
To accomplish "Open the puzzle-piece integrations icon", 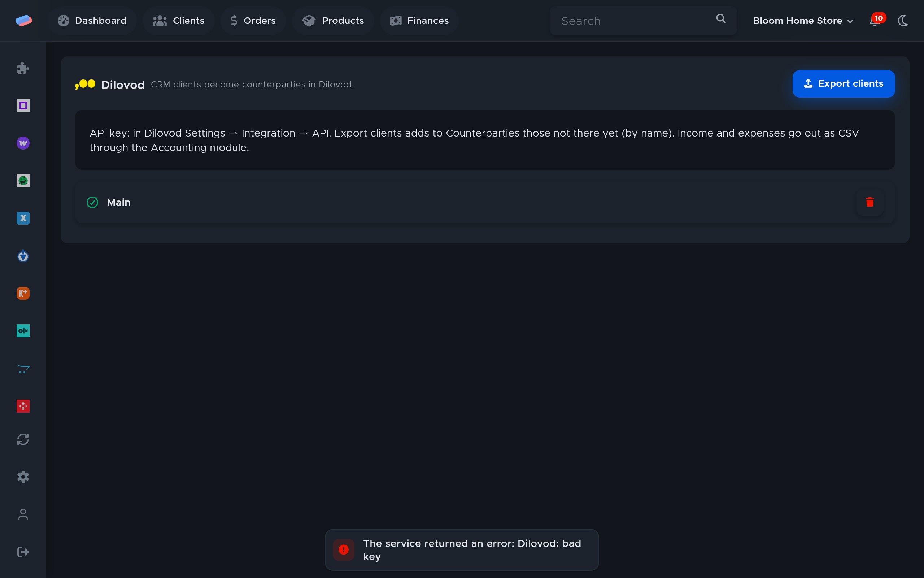I will 23,68.
